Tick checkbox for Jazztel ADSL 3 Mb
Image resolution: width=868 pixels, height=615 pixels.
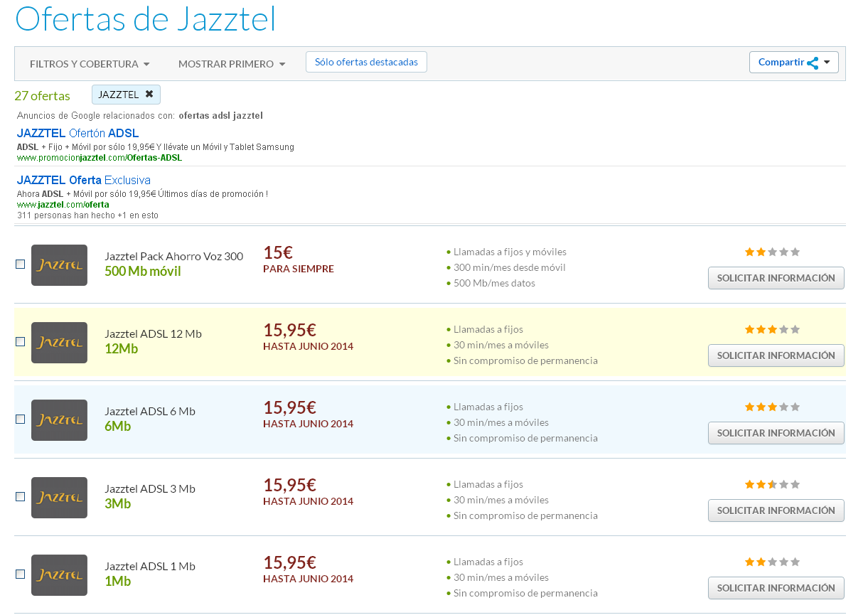click(21, 497)
